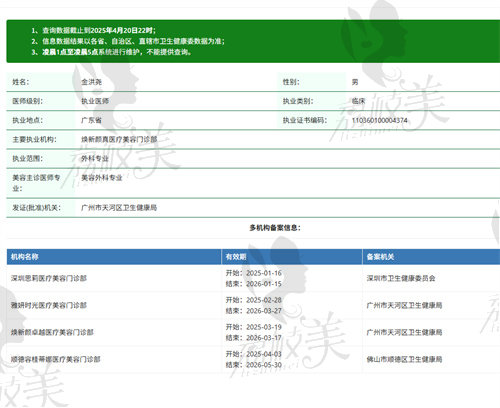The width and height of the screenshot is (500, 408).
Task: Click the notice about 各省、自治区、直辖市卫生健康委数据
Action: (x=133, y=41)
